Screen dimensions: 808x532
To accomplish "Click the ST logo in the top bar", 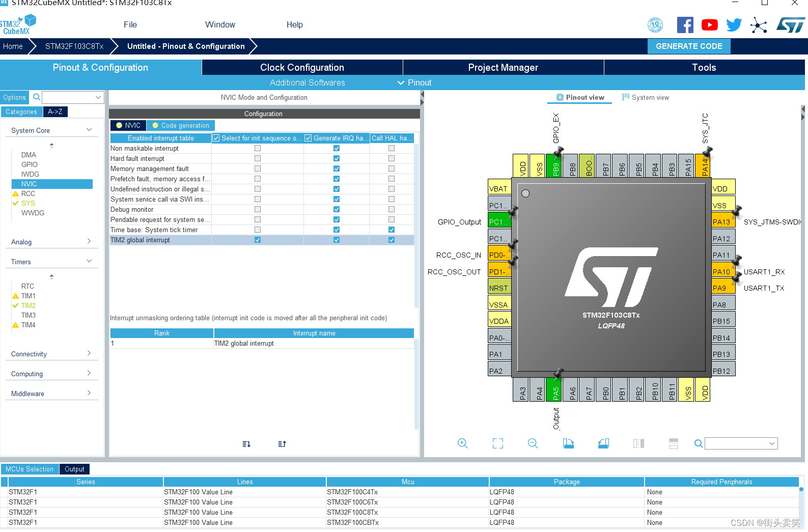I will point(790,25).
